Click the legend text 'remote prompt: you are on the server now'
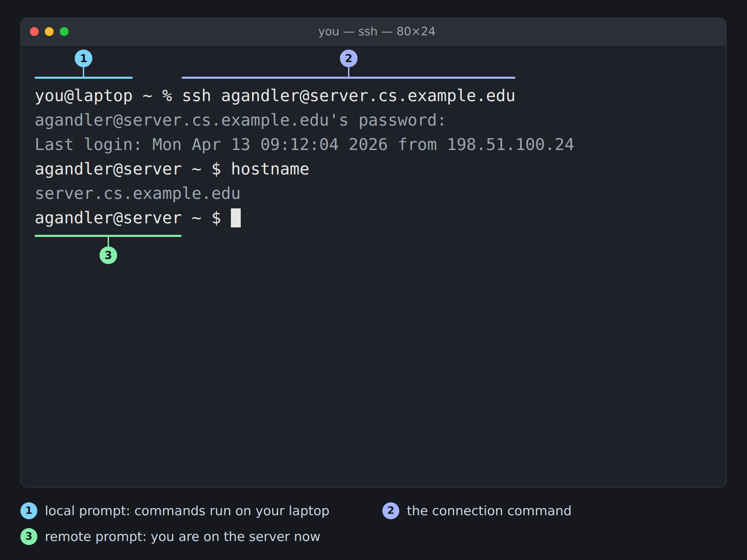747x560 pixels. pyautogui.click(x=182, y=537)
